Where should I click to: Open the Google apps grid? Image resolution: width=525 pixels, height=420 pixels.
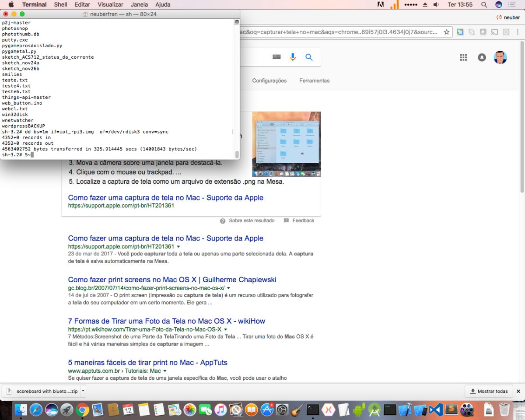coord(463,57)
